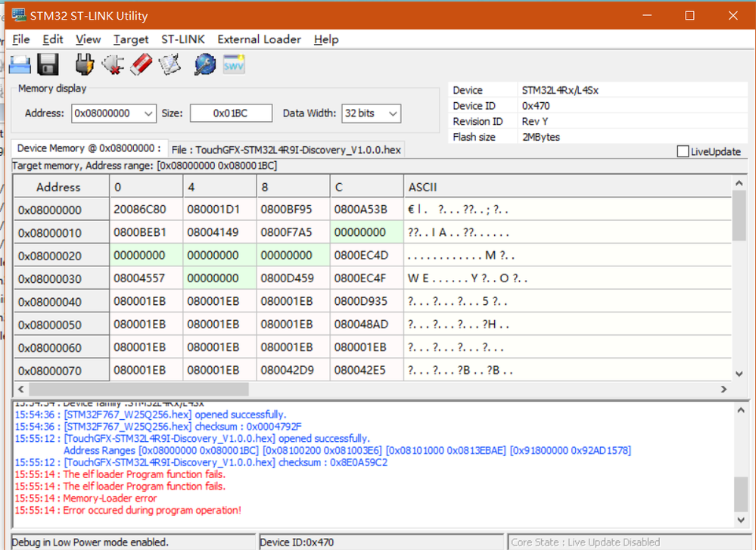
Task: Expand the Address dropdown list
Action: [x=148, y=113]
